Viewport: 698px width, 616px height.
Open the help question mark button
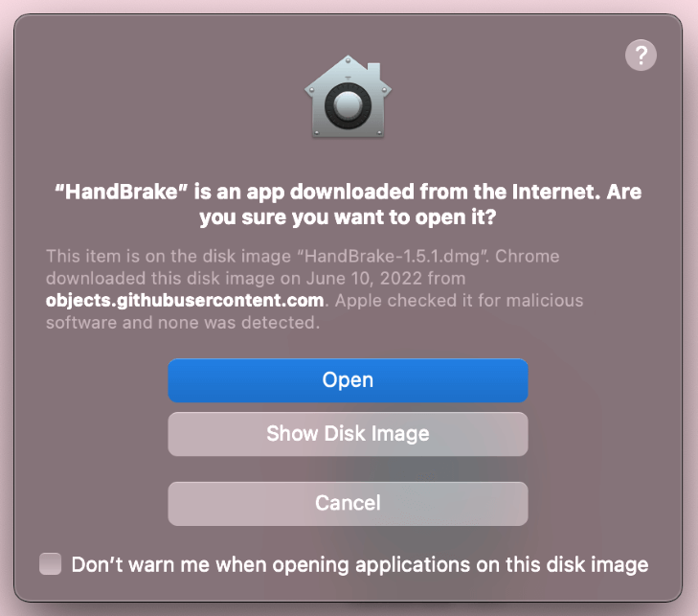641,56
